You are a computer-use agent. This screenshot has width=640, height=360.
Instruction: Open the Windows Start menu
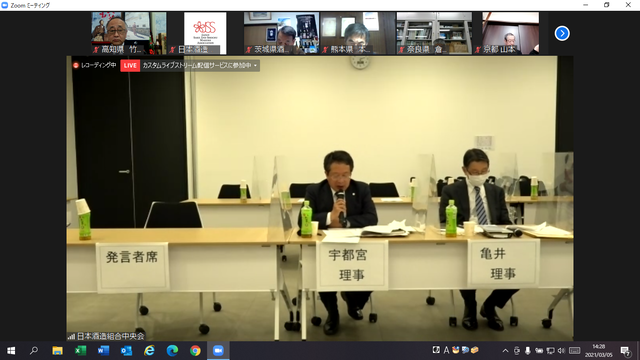coord(11,351)
